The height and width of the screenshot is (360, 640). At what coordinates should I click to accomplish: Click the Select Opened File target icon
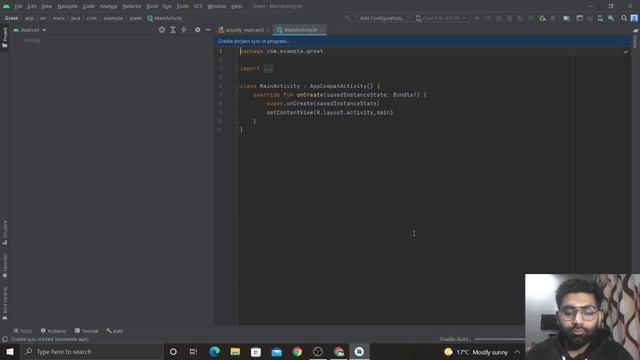click(x=162, y=30)
